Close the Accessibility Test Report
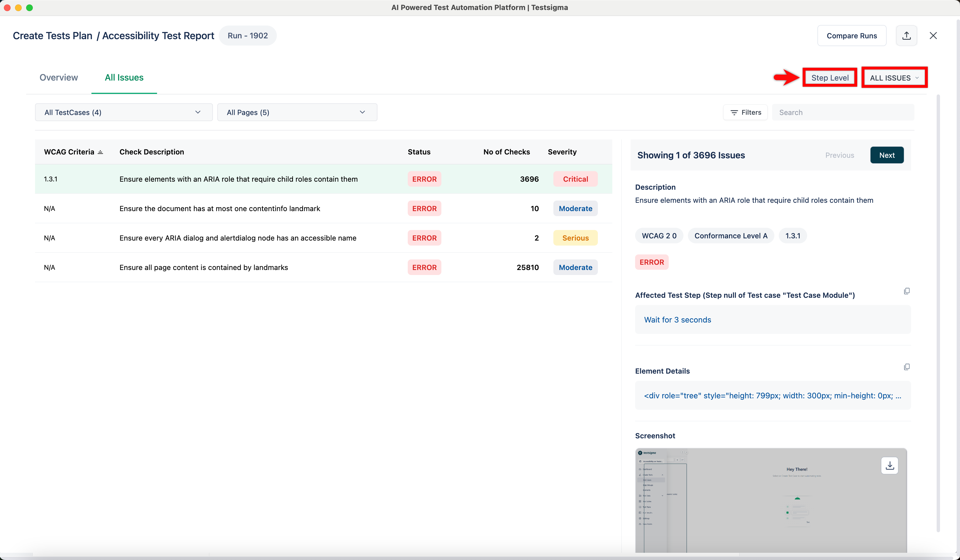The height and width of the screenshot is (560, 960). coord(933,35)
